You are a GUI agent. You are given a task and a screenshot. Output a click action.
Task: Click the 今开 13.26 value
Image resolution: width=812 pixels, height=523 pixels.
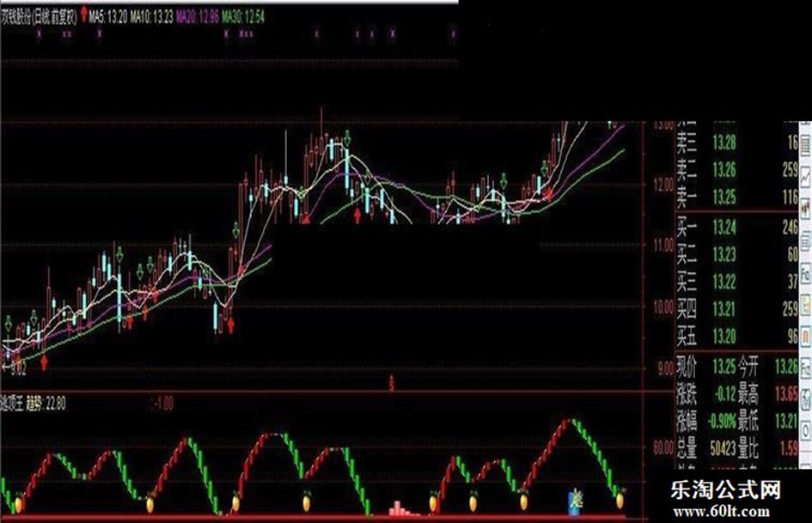click(786, 367)
